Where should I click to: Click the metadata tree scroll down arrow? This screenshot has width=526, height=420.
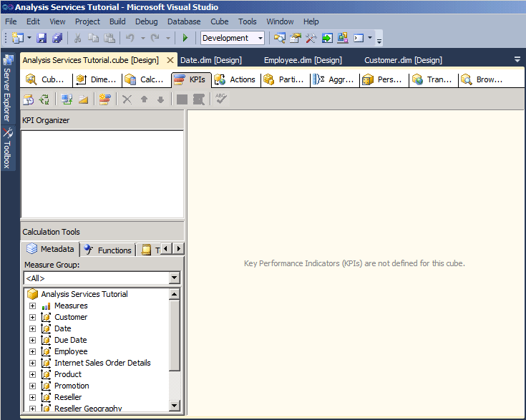pos(175,406)
